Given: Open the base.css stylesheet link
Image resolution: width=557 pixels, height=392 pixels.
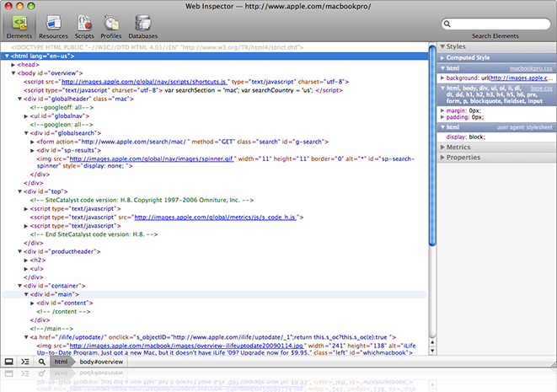Looking at the screenshot, I should coord(539,87).
